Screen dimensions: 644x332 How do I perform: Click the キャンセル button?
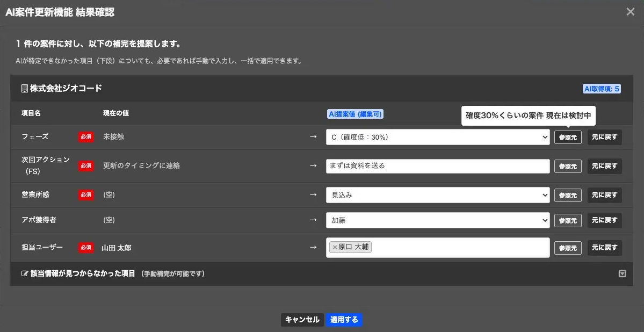[x=302, y=320]
